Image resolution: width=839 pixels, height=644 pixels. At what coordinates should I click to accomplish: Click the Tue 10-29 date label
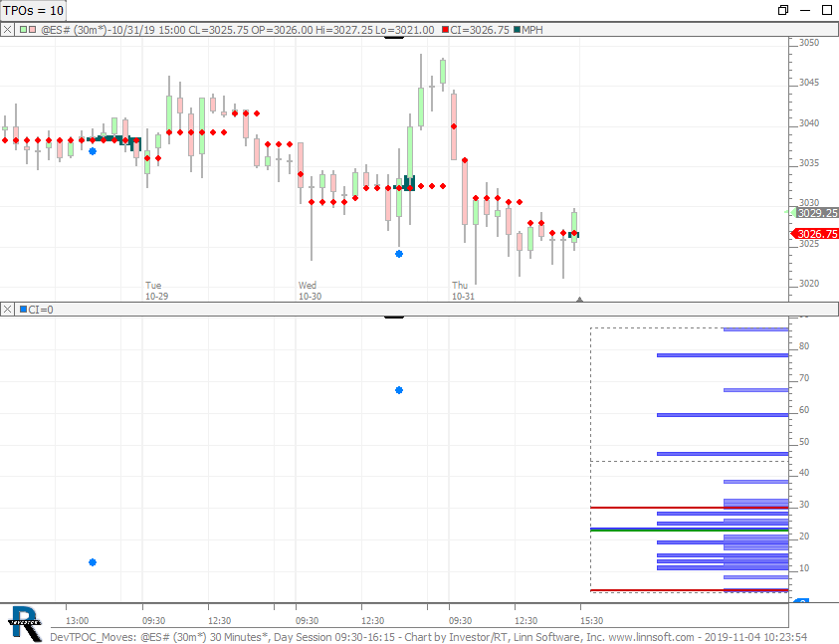[156, 291]
